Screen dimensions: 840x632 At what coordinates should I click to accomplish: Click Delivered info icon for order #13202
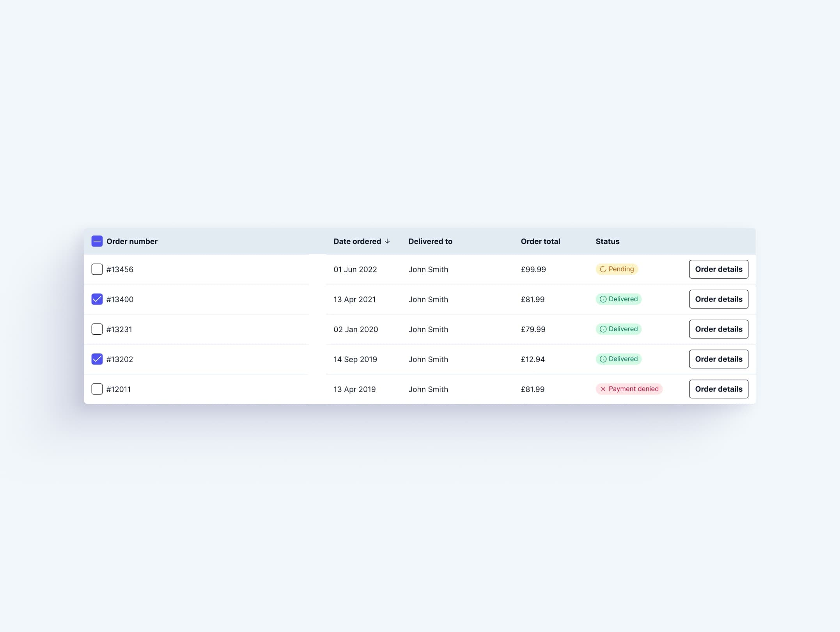pos(603,359)
